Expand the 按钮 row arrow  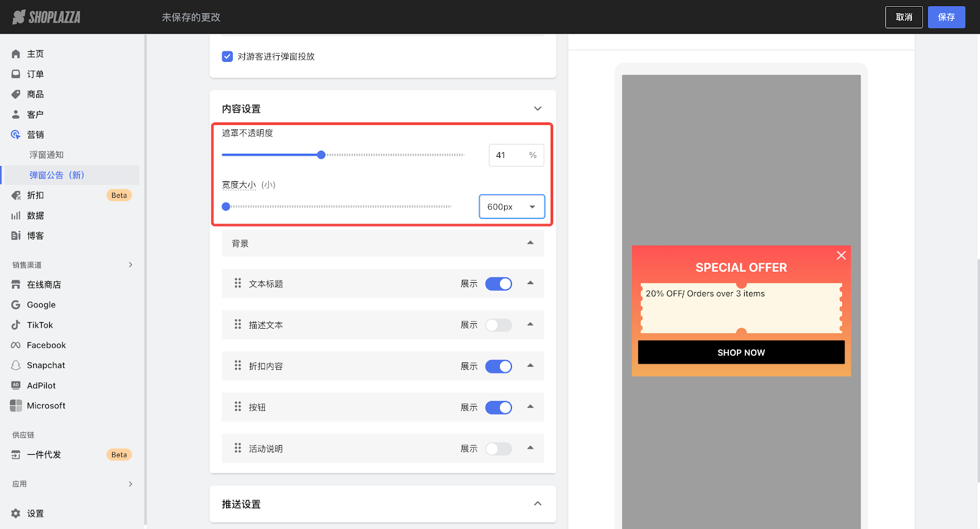pos(530,407)
